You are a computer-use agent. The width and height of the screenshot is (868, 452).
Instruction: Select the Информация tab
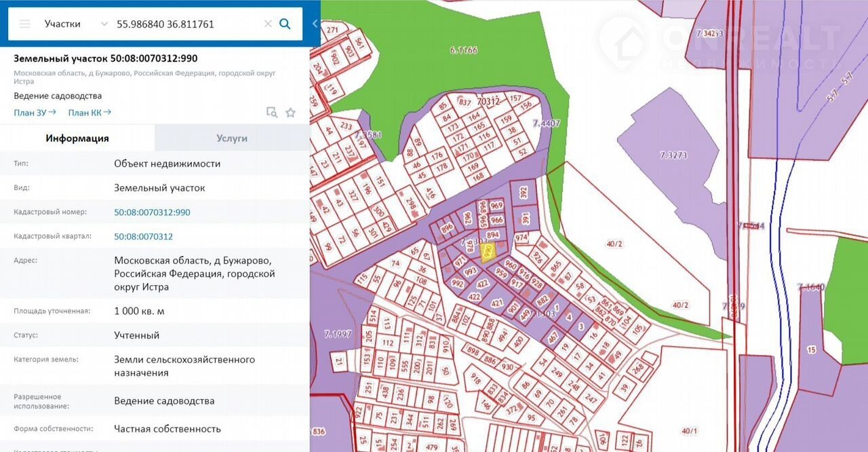point(77,138)
